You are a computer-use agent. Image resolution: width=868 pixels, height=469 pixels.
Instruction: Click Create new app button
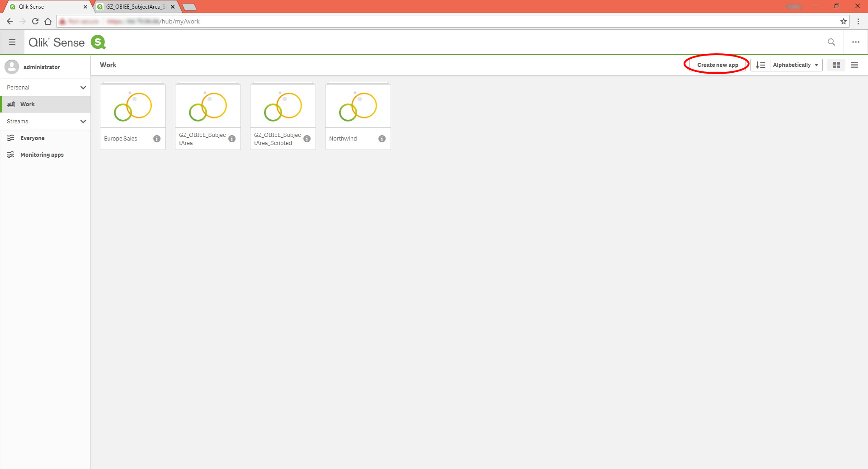coord(717,65)
